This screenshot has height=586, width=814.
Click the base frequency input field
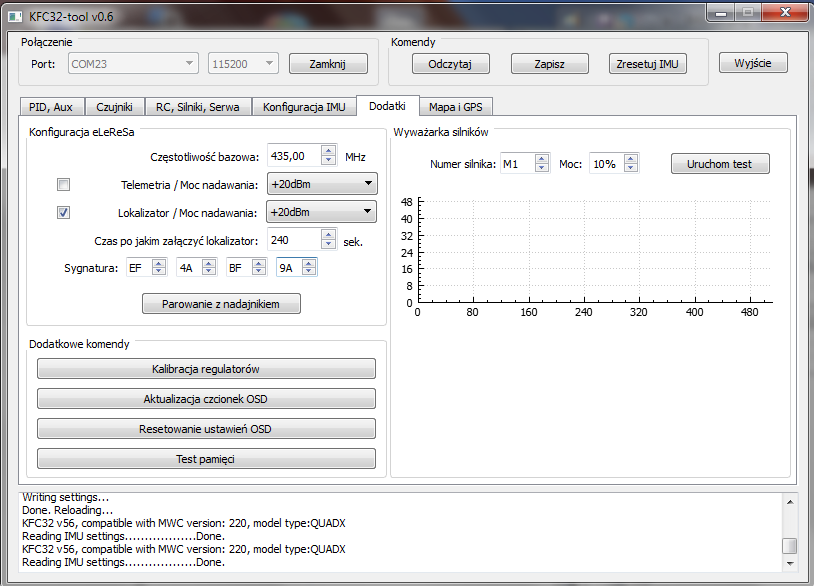tap(293, 156)
